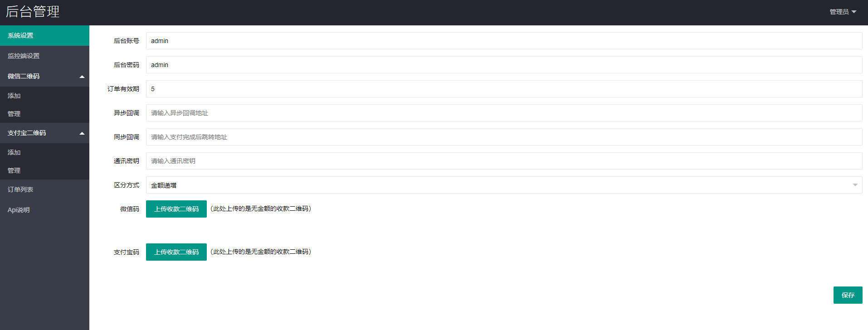Open the 管理员 dropdown in header
Screen dimensions: 868x330
click(843, 12)
